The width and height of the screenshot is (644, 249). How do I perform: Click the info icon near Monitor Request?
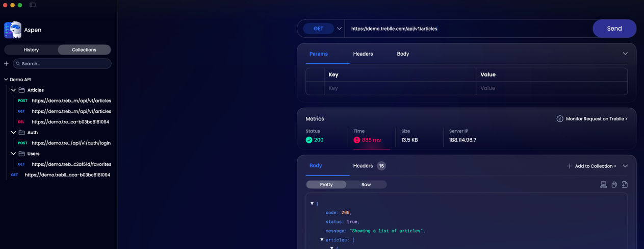(x=560, y=119)
